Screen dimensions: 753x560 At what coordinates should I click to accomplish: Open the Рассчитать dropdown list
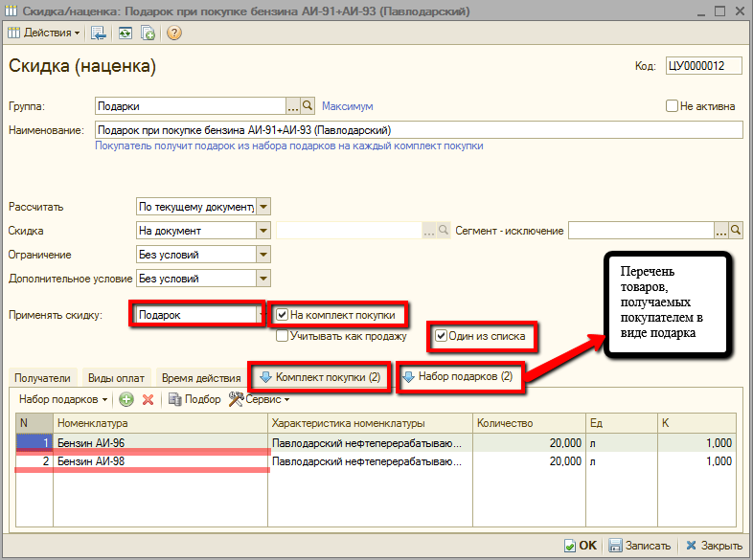tap(263, 206)
